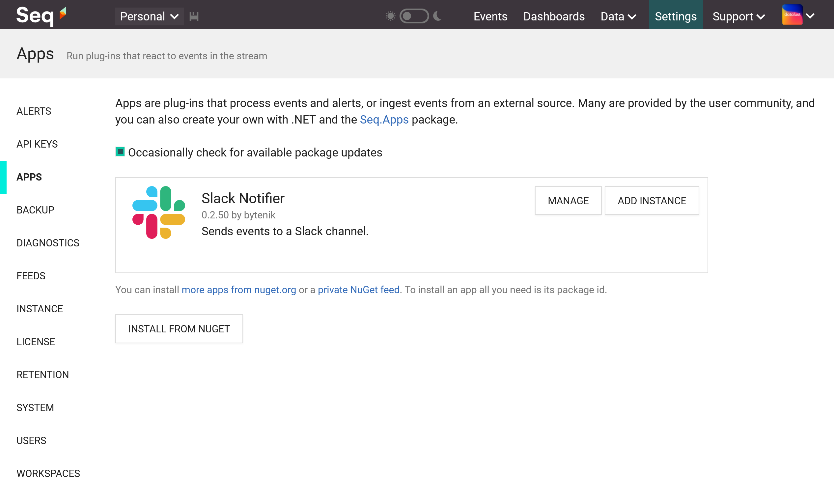The width and height of the screenshot is (834, 504).
Task: Toggle the light/dark theme switch
Action: tap(414, 16)
